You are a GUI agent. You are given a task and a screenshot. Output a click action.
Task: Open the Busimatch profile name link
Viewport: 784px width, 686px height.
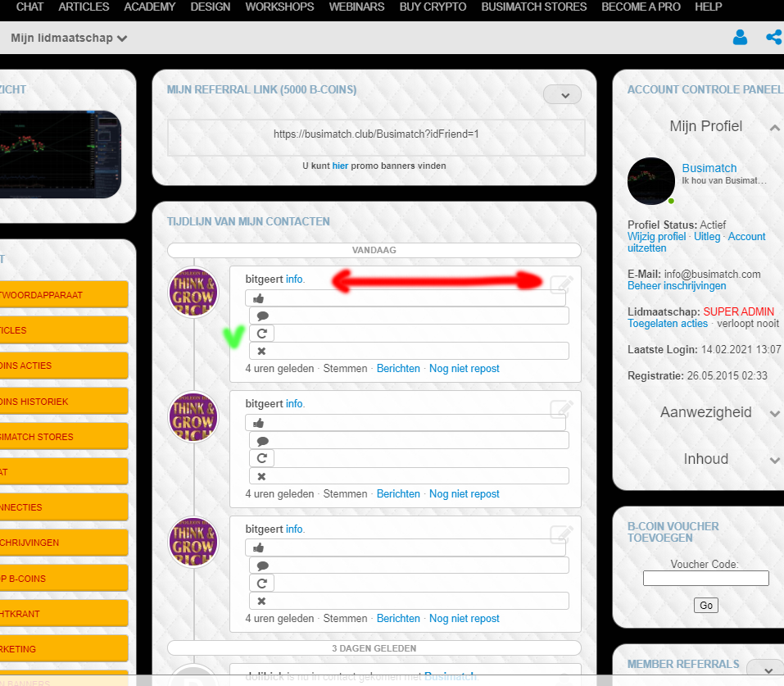(x=709, y=168)
